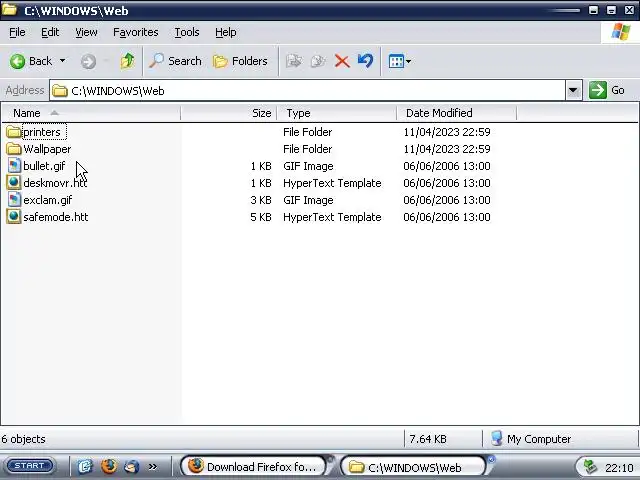
Task: Go up one folder level
Action: click(x=127, y=61)
